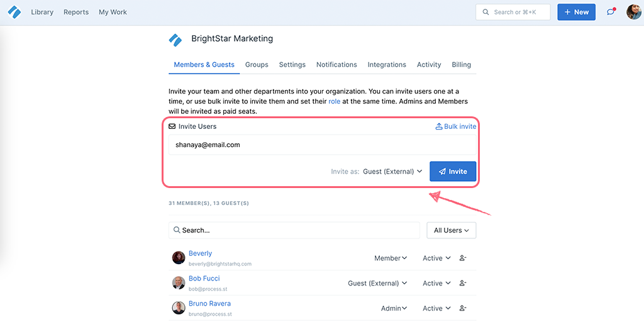The width and height of the screenshot is (644, 322).
Task: Open Bruno Ravera's Admin role dropdown
Action: [x=394, y=308]
